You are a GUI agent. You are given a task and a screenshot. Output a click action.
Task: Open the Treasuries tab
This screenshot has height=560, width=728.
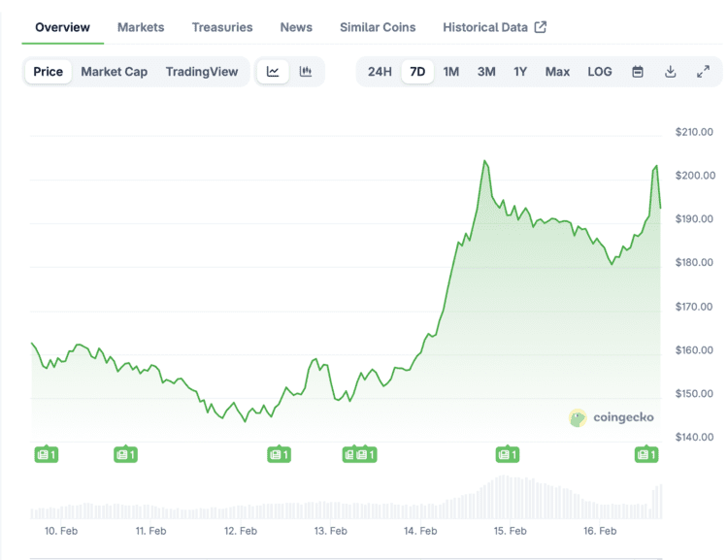[x=222, y=27]
